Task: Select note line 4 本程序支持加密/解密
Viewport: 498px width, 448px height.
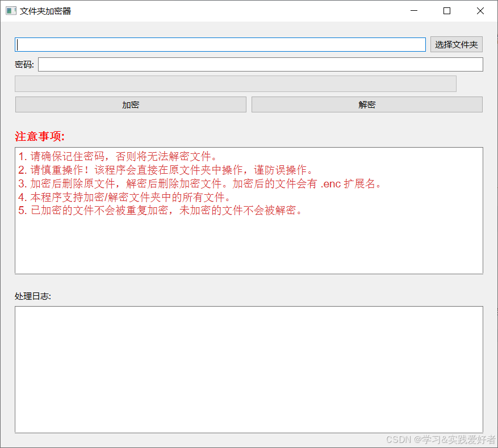Action: (x=124, y=197)
